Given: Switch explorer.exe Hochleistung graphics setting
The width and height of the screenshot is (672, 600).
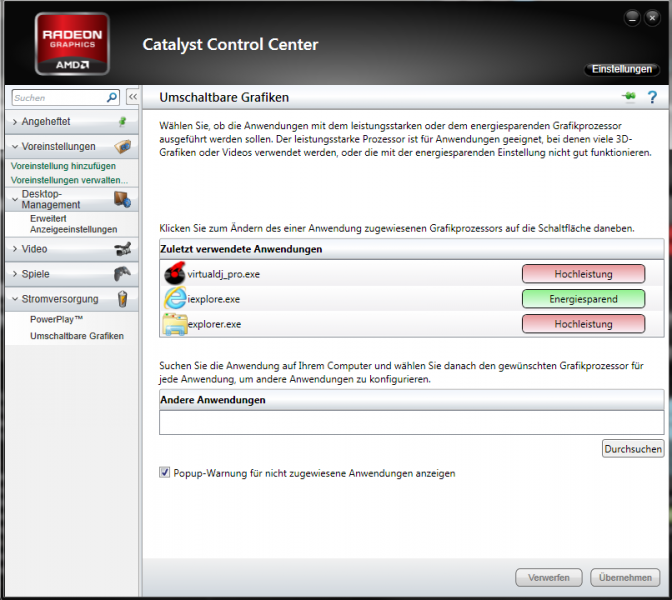Looking at the screenshot, I should tap(583, 324).
